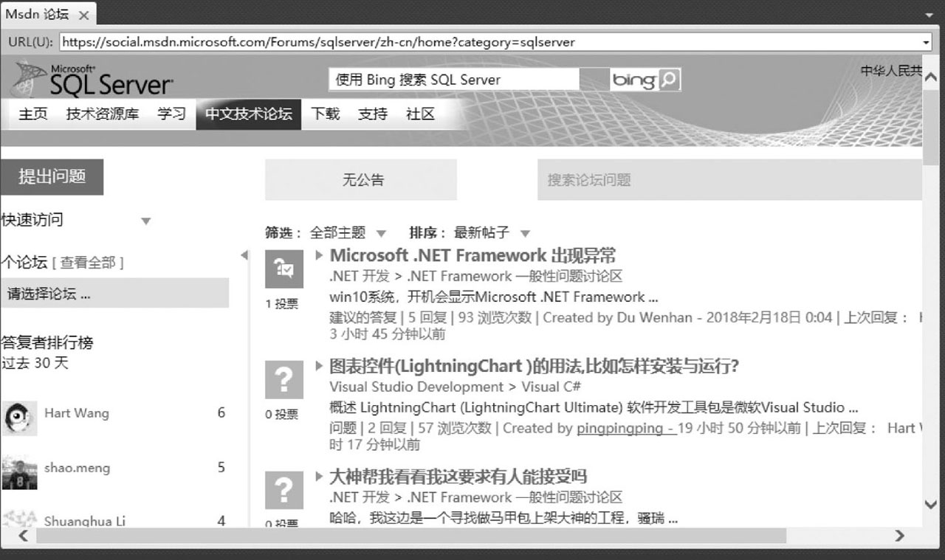Screen dimensions: 945x560
Task: Open the Visual Studio Development category link
Action: tap(416, 387)
